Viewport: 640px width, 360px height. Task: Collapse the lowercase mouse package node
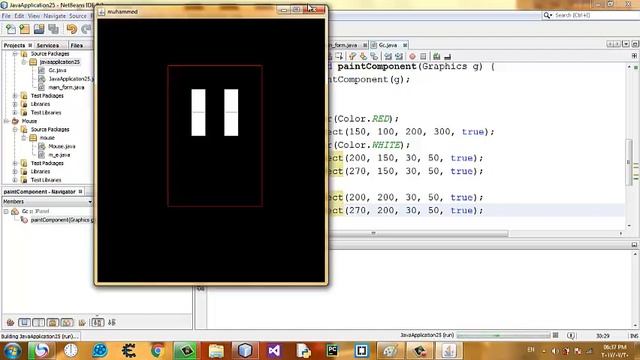[24, 138]
